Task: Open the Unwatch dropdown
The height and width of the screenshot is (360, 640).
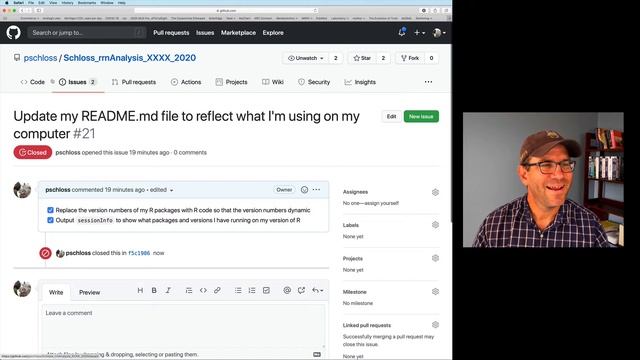Action: (x=306, y=58)
